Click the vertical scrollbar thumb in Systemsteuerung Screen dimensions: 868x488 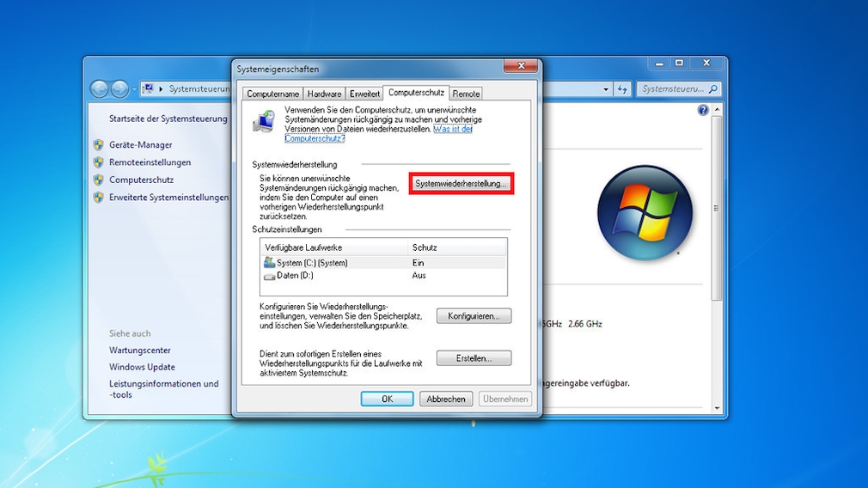[x=718, y=207]
